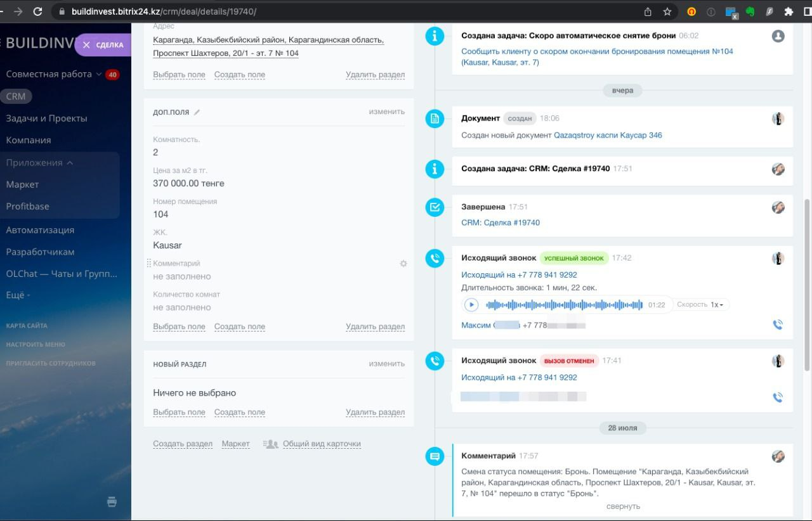Click the address value Караганда, Казыбекбийский район

pos(268,47)
